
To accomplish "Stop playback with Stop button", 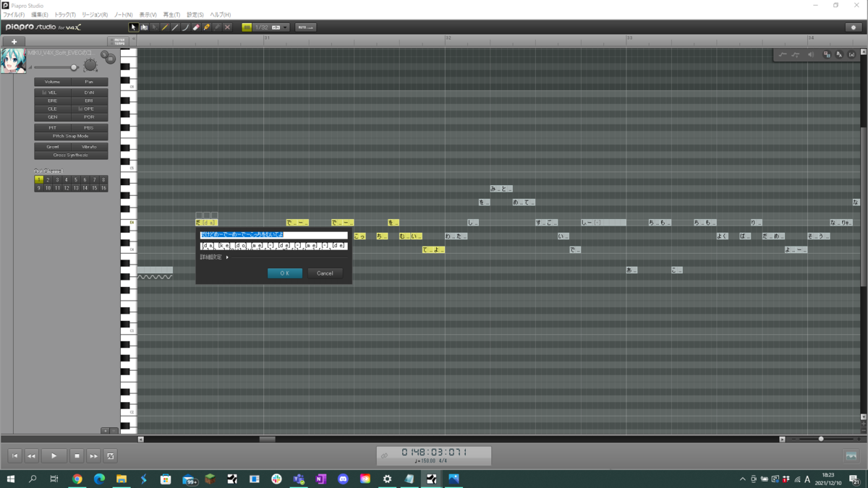I will coord(77,456).
